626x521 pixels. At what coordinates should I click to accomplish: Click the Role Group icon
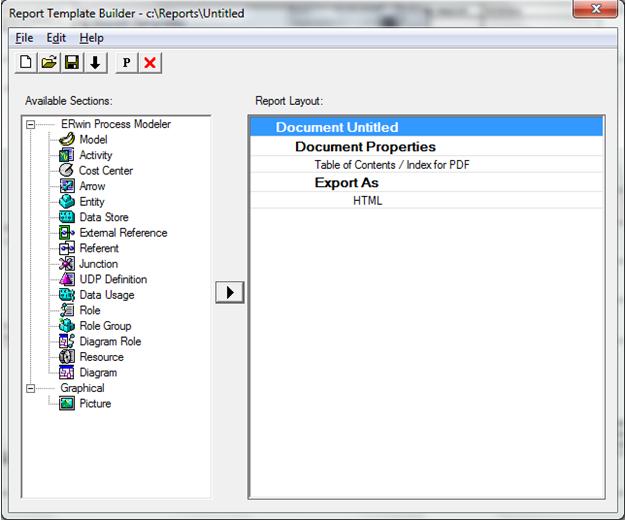(67, 326)
